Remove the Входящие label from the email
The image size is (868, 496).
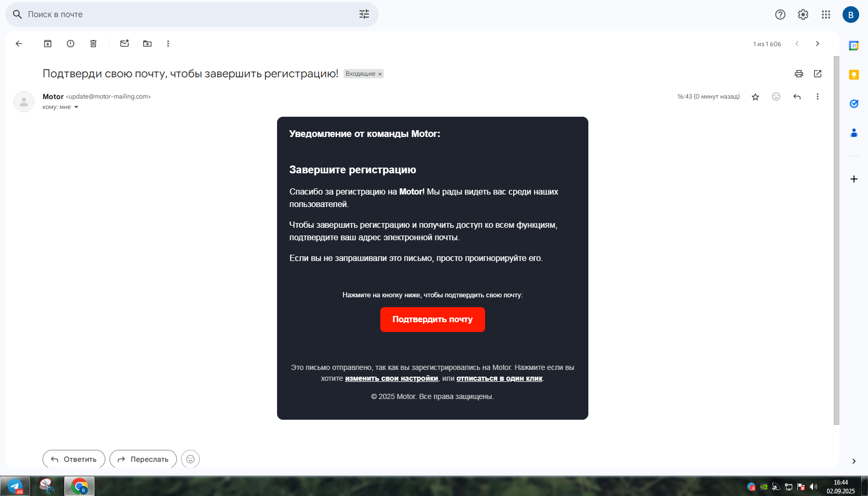point(380,74)
